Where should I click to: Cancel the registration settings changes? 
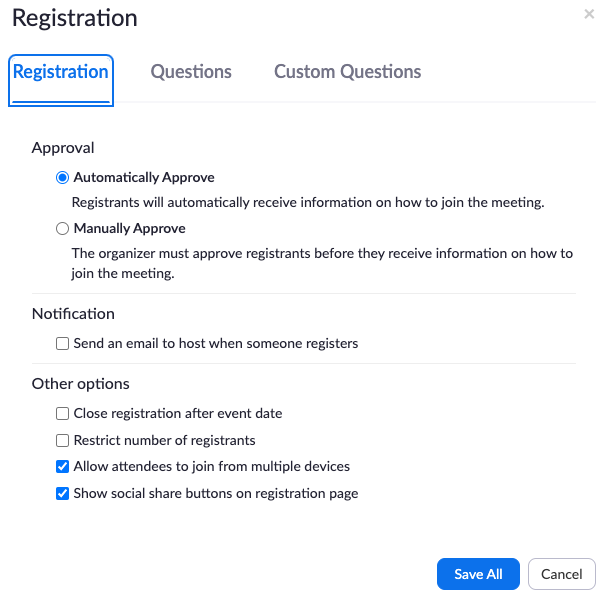pyautogui.click(x=561, y=574)
